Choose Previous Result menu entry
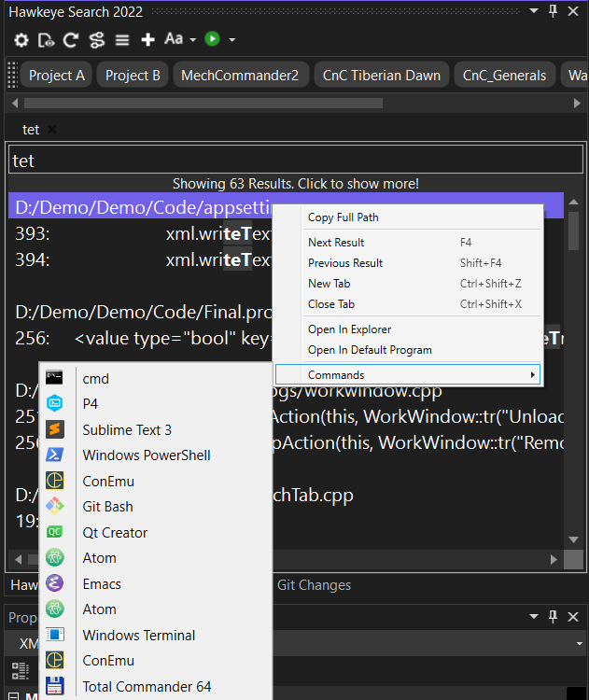589x700 pixels. point(408,263)
